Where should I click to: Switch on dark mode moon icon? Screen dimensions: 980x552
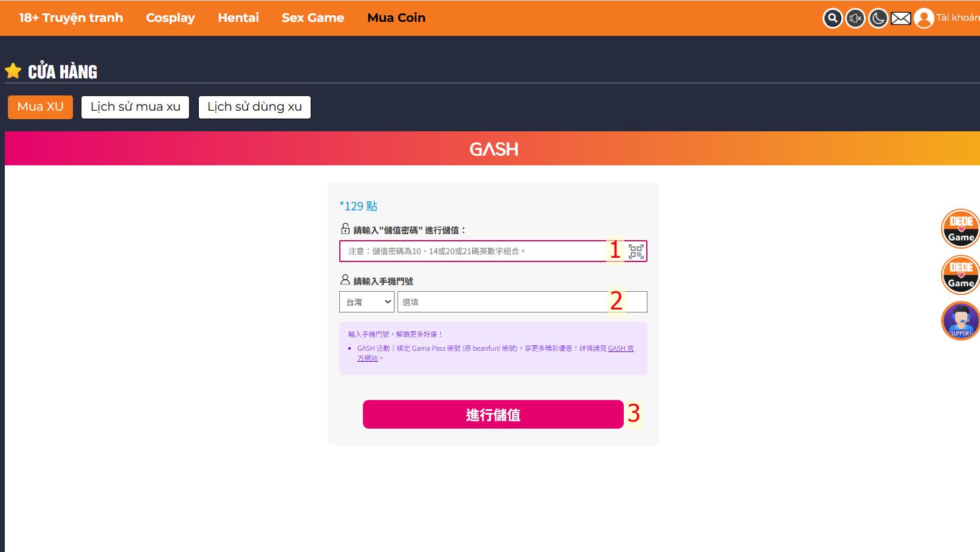coord(878,18)
